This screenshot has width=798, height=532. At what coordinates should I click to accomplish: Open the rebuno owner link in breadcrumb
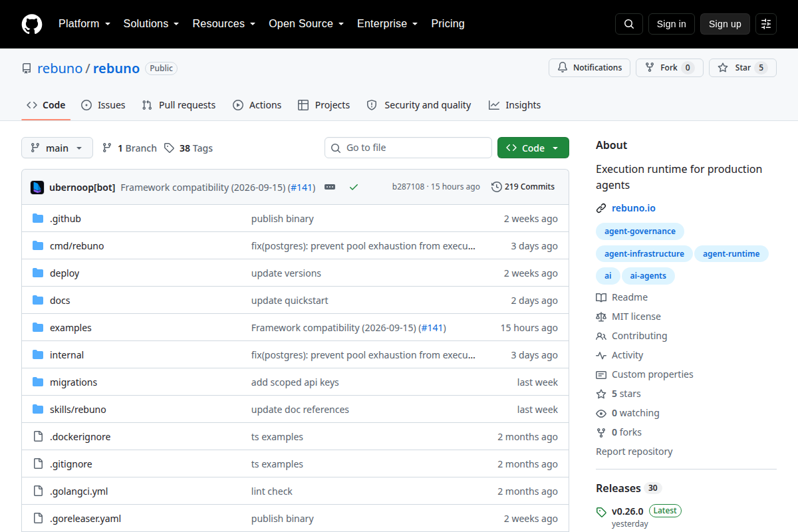60,68
